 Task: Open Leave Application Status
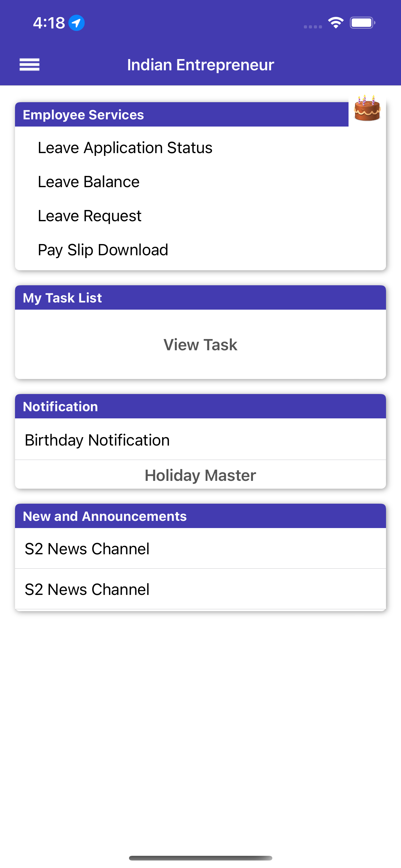click(x=125, y=148)
